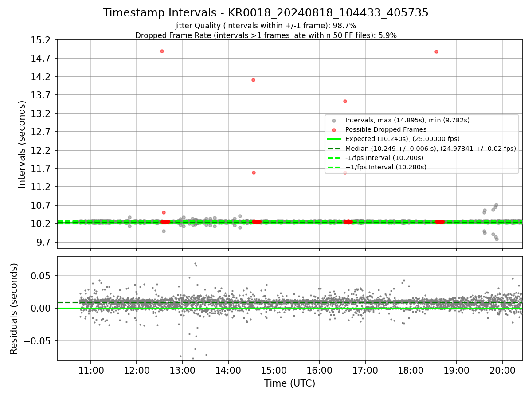Click the '14:00' x-axis tick label

pos(228,371)
